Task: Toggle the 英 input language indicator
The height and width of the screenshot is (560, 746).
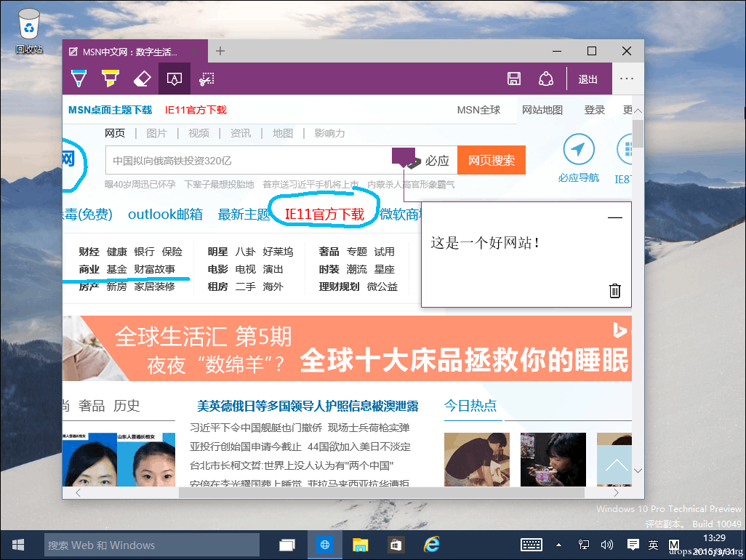Action: click(653, 545)
